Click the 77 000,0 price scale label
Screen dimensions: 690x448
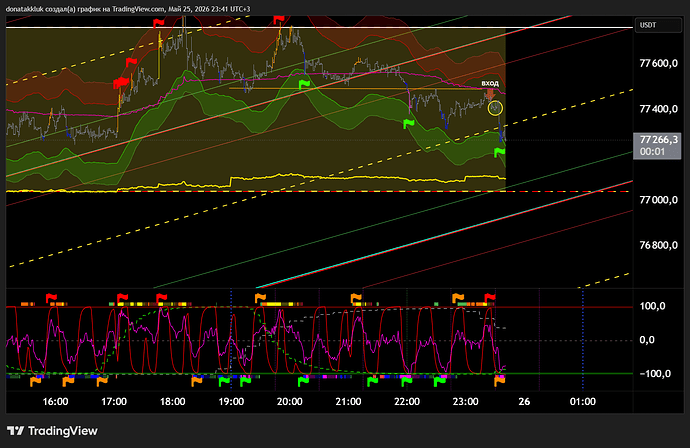tap(658, 200)
